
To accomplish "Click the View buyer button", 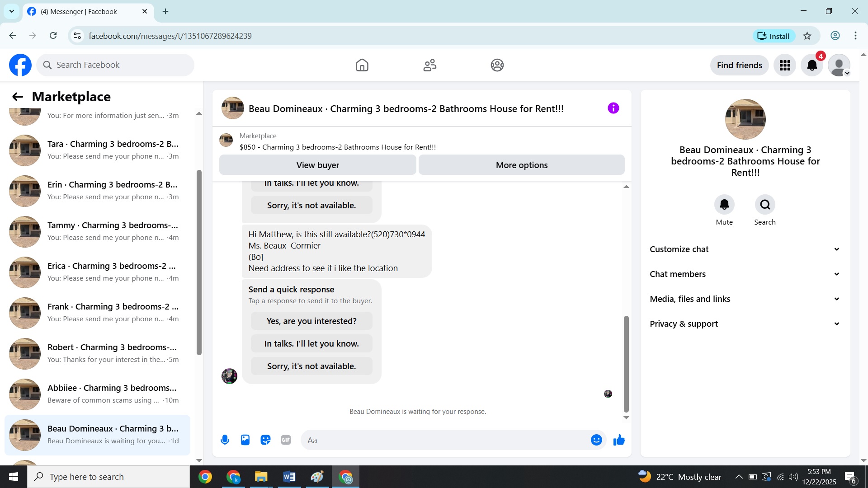I will [317, 165].
